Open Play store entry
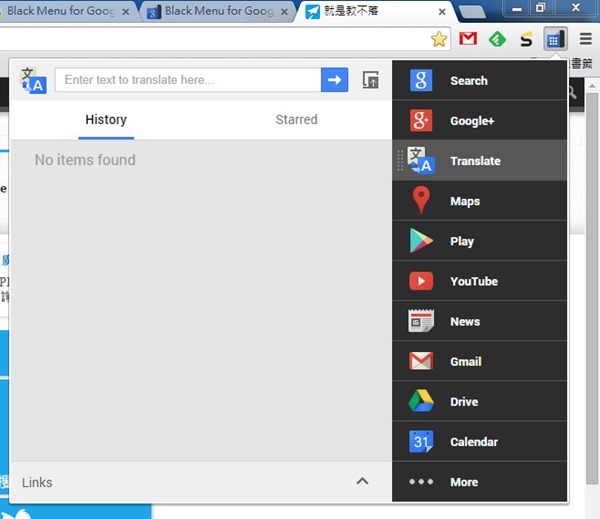The height and width of the screenshot is (519, 600). [x=479, y=241]
